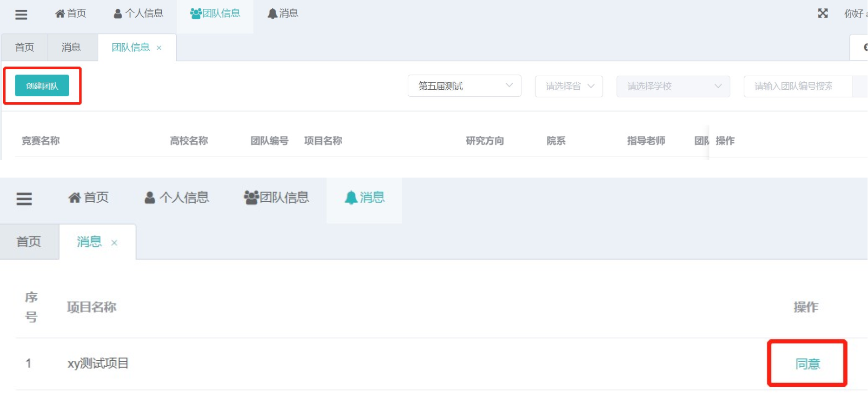The width and height of the screenshot is (868, 397).
Task: Expand the 请选择省 province dropdown
Action: point(569,86)
